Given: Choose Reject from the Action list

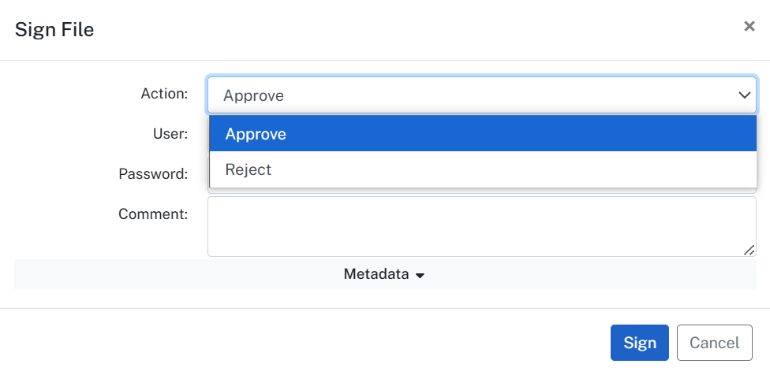Looking at the screenshot, I should pyautogui.click(x=483, y=169).
